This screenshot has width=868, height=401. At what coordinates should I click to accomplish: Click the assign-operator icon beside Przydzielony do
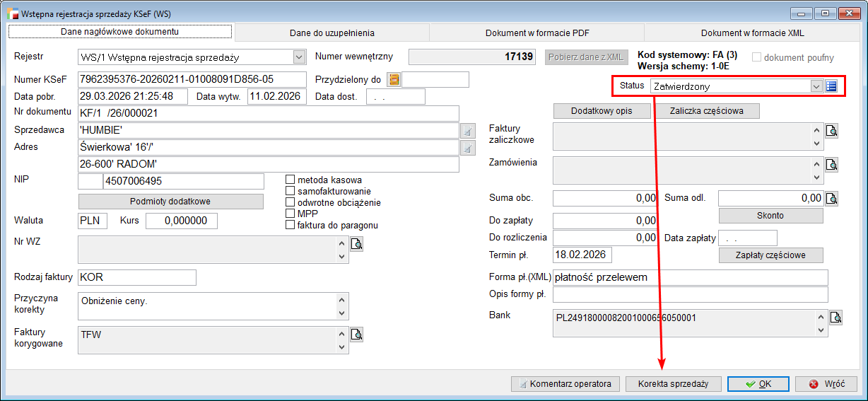[394, 79]
